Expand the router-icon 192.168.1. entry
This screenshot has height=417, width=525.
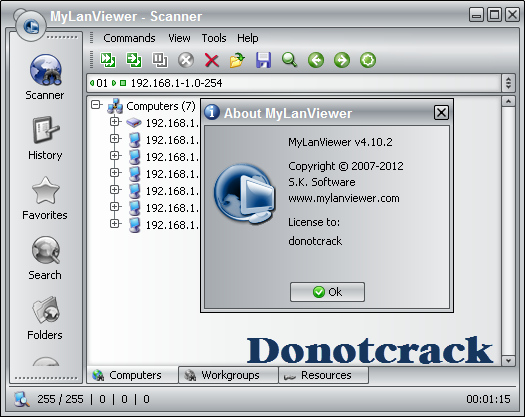[115, 122]
